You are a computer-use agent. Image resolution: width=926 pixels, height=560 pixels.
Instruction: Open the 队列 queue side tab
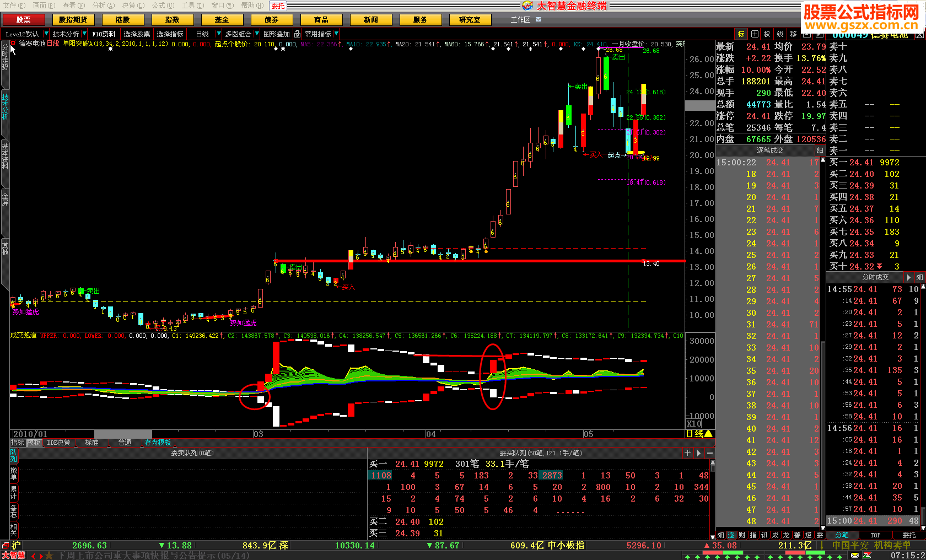click(x=14, y=456)
